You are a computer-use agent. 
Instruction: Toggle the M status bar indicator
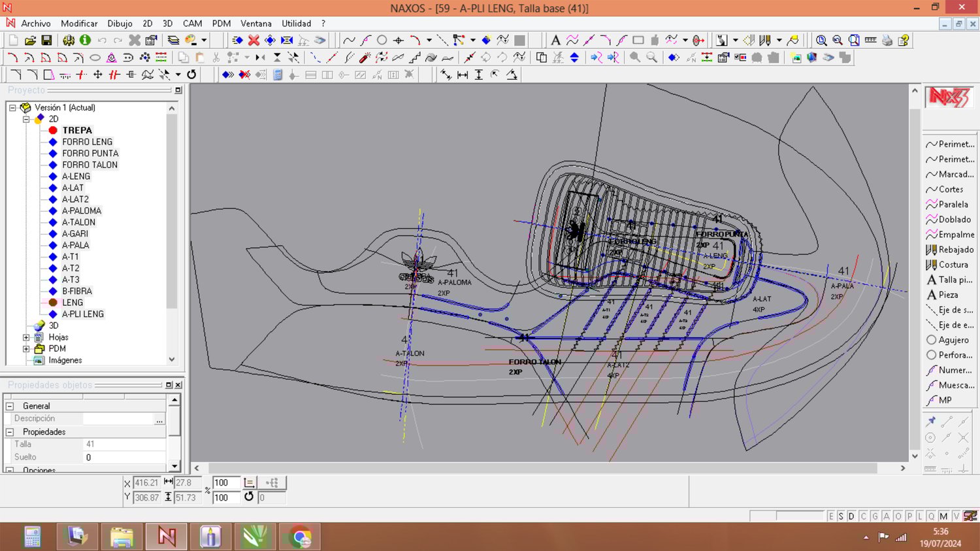tap(943, 516)
